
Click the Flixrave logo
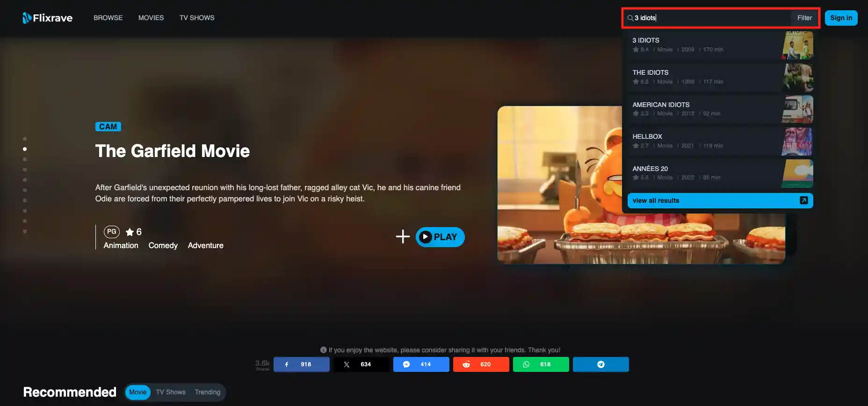(x=48, y=18)
